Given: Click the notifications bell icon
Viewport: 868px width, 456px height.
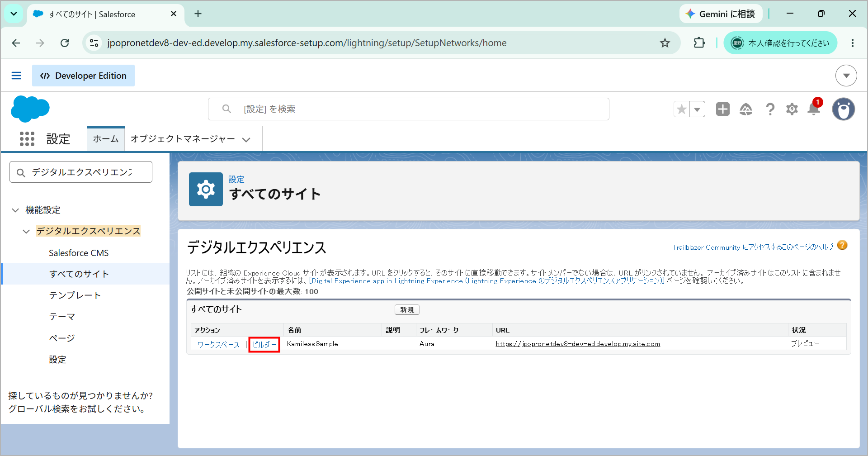Looking at the screenshot, I should [x=814, y=109].
